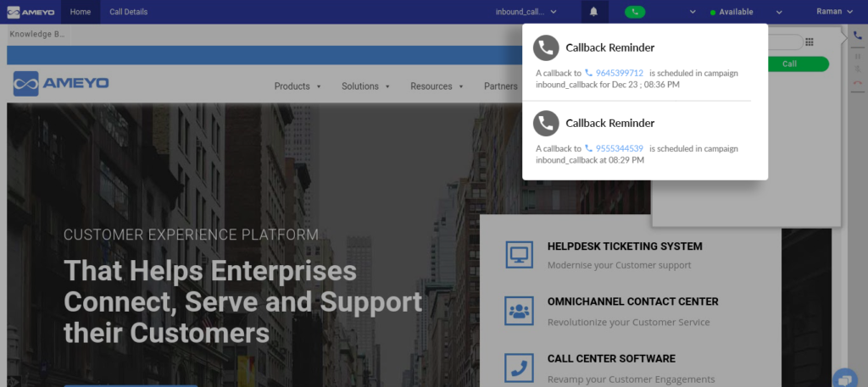Viewport: 868px width, 387px height.
Task: Expand the inbound_call campaign dropdown
Action: (x=526, y=12)
